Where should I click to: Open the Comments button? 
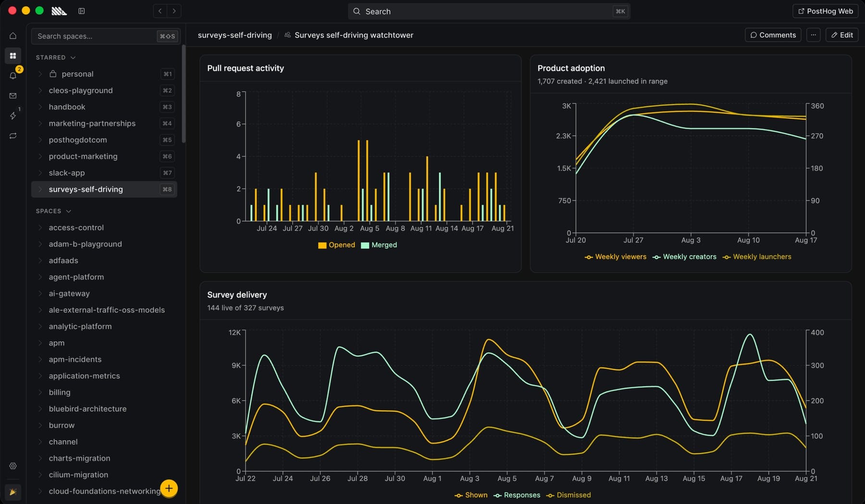[773, 35]
